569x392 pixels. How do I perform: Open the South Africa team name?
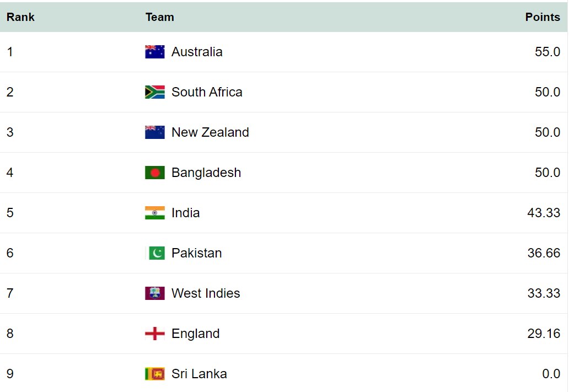pos(207,92)
